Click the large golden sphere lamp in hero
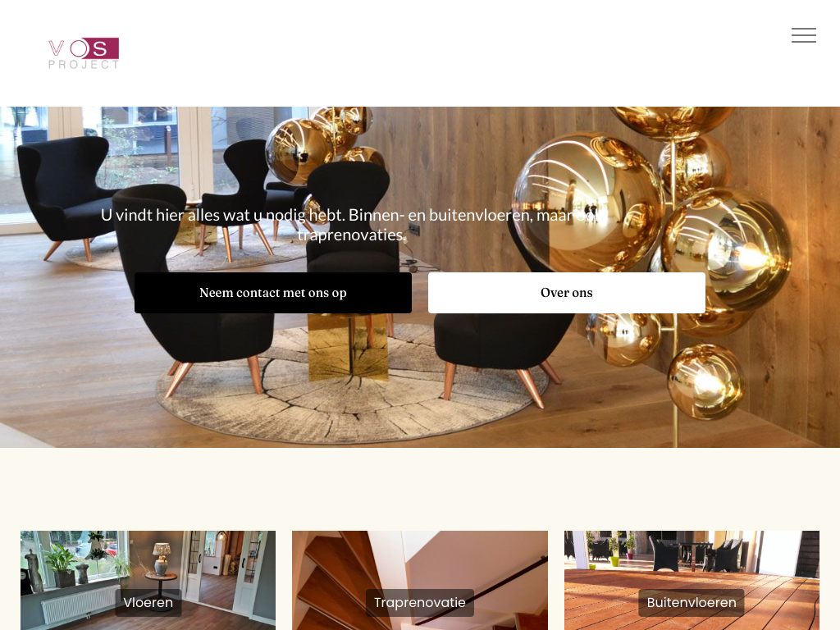Image resolution: width=840 pixels, height=630 pixels. [x=589, y=201]
